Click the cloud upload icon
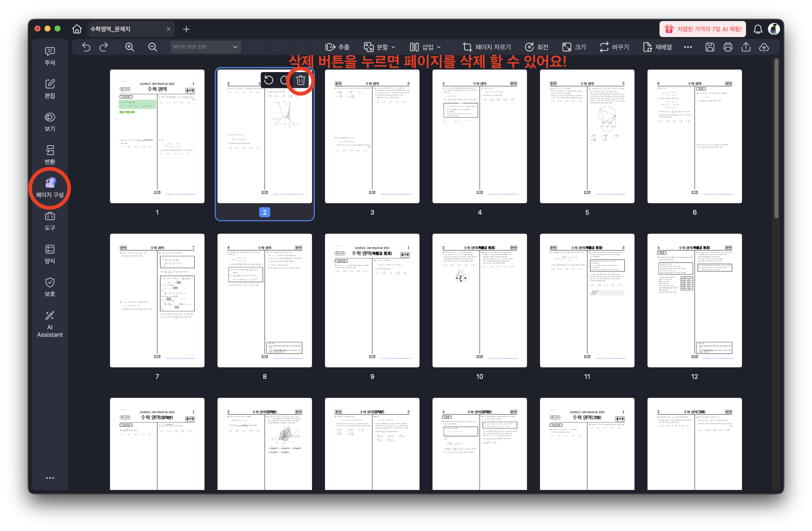The image size is (812, 531). [764, 47]
